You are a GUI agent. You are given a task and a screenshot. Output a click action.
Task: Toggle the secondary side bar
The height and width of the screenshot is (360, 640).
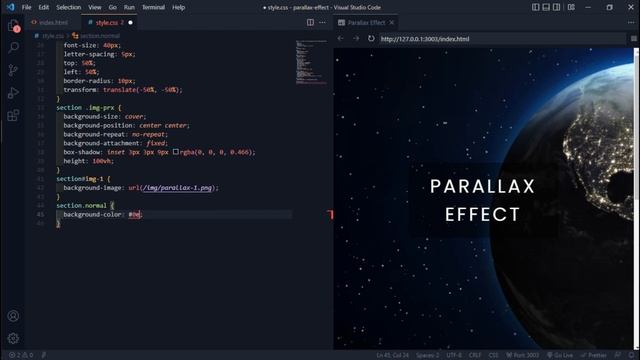point(556,7)
